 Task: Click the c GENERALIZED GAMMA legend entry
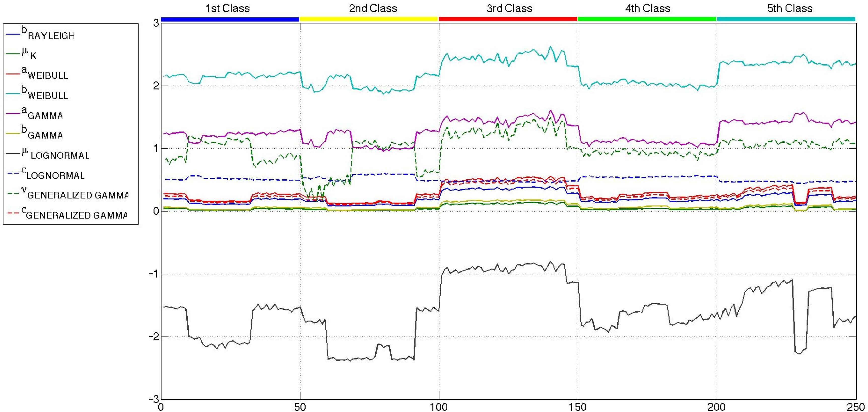click(74, 213)
